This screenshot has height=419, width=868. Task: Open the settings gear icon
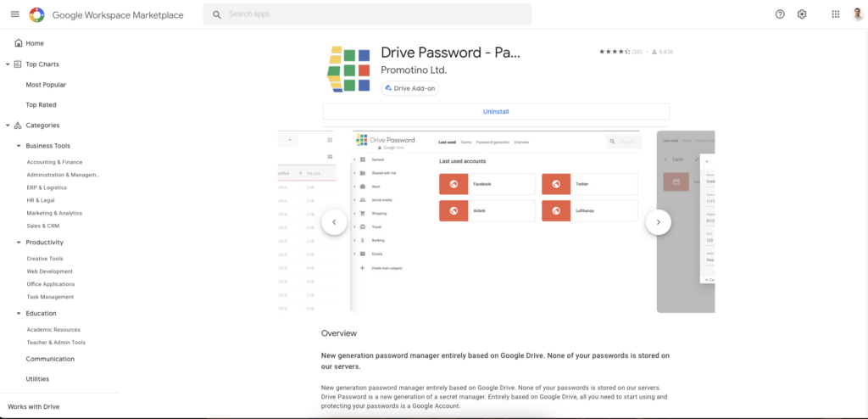pos(802,14)
